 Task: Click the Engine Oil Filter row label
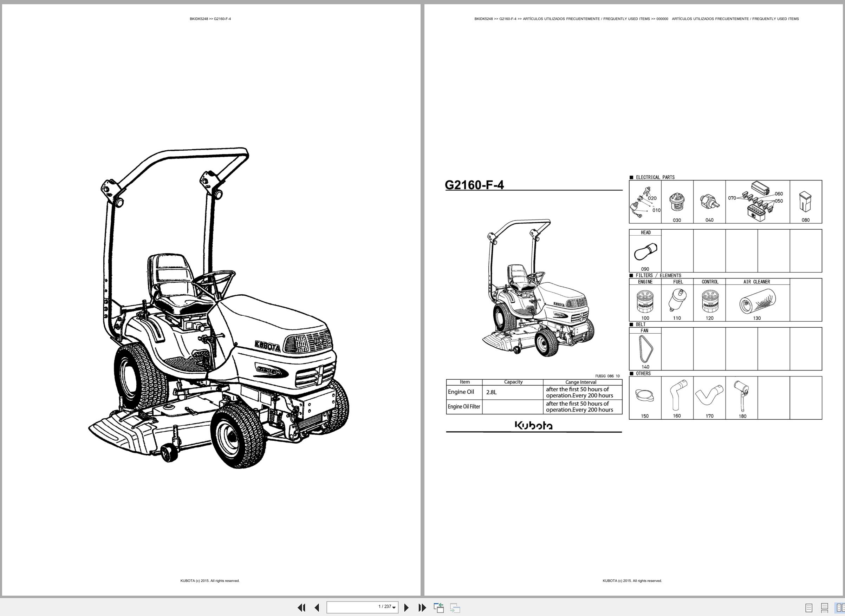[464, 406]
